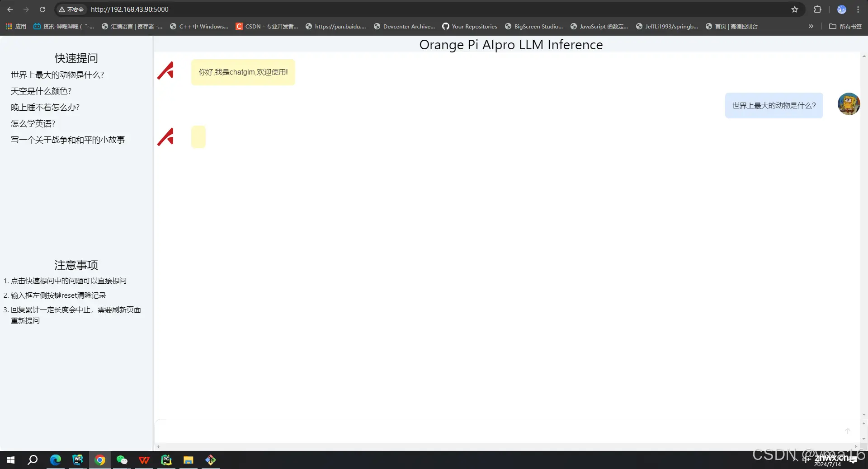868x469 pixels.
Task: Open the Your Repositories GitHub bookmark
Action: click(470, 26)
